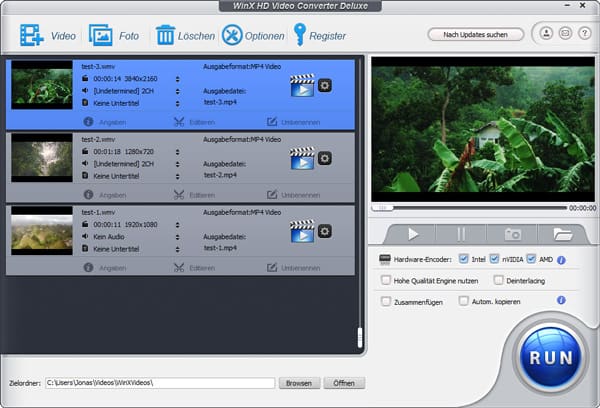This screenshot has width=600, height=408.
Task: Select the test-1.wmv thumbnail
Action: coord(42,230)
